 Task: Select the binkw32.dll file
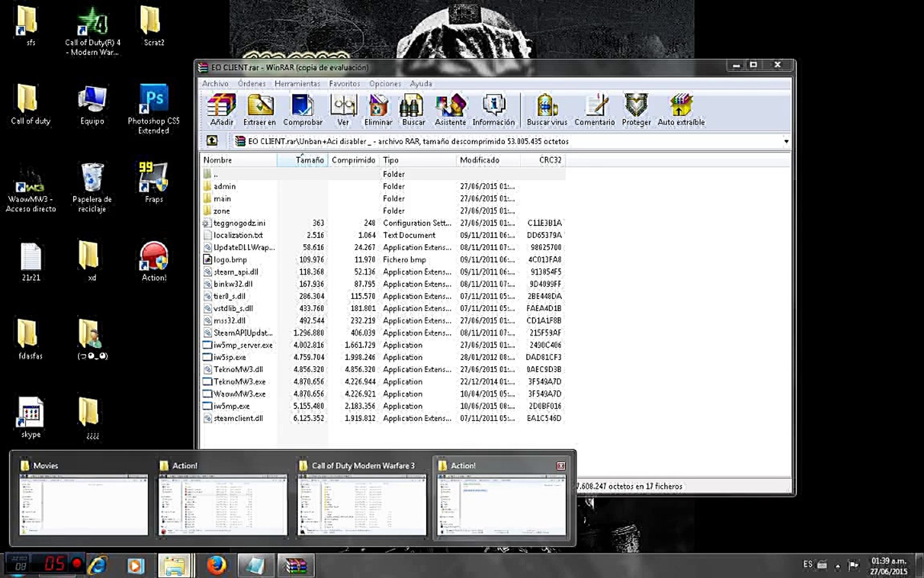click(x=383, y=284)
